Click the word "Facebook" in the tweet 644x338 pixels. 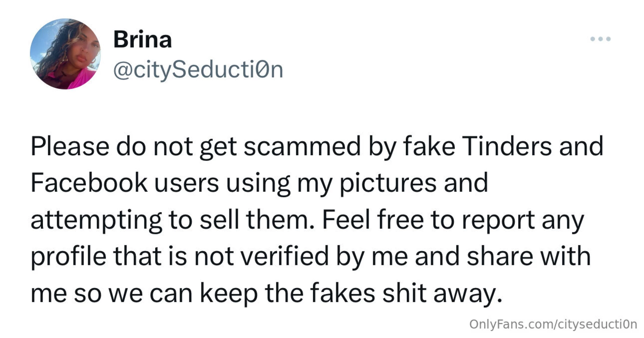89,183
